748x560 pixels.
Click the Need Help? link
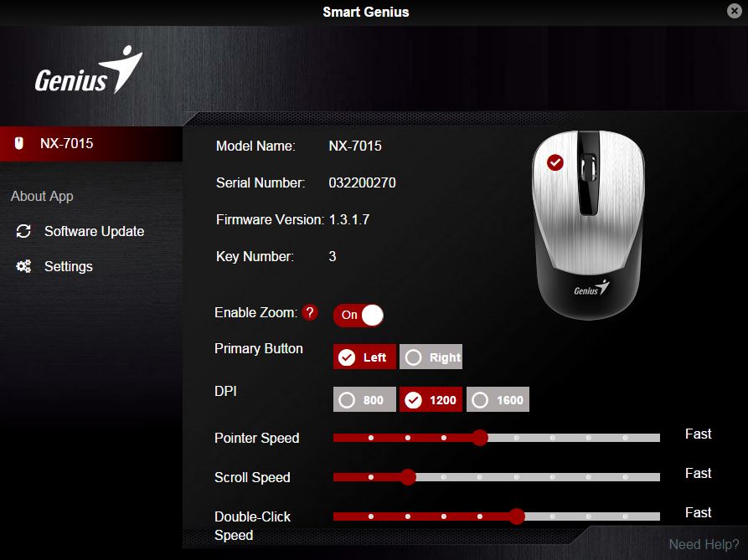[704, 544]
